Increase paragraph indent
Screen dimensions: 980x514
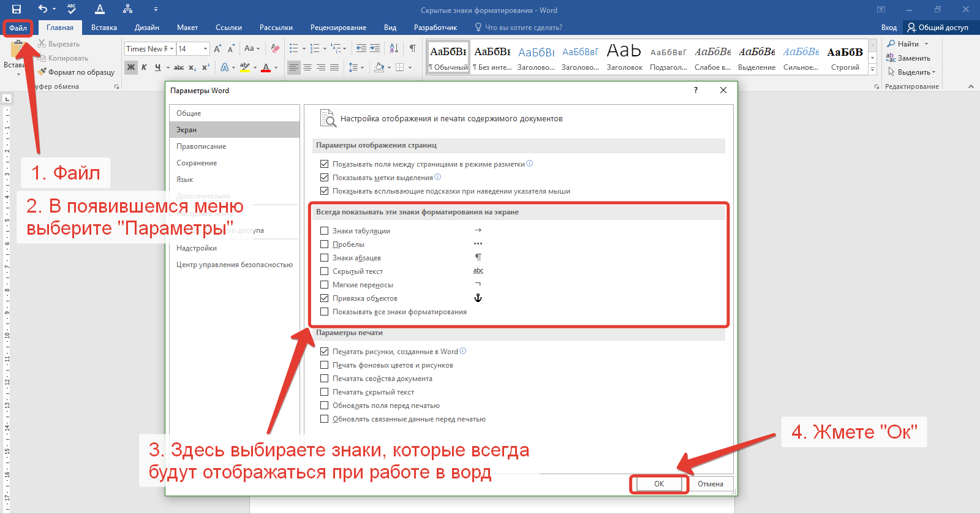tap(375, 48)
